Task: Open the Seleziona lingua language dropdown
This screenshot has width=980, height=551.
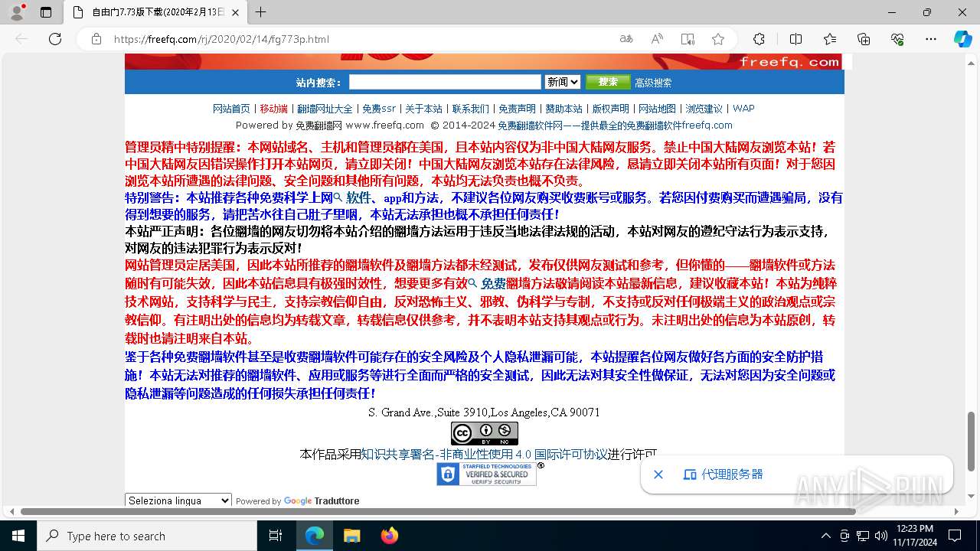Action: [178, 500]
